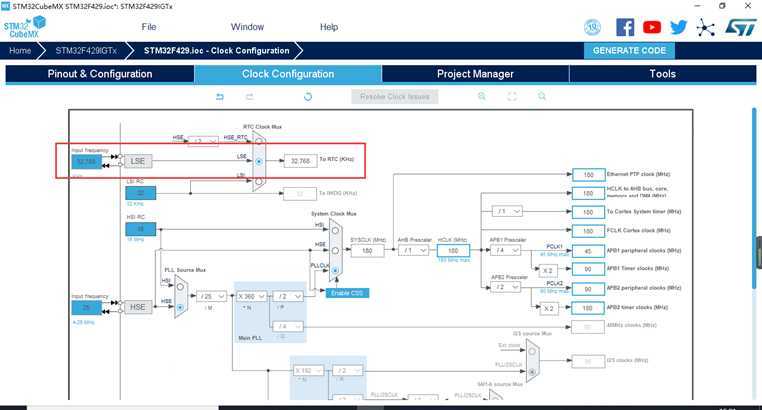
Task: Open the Window menu
Action: 247,27
